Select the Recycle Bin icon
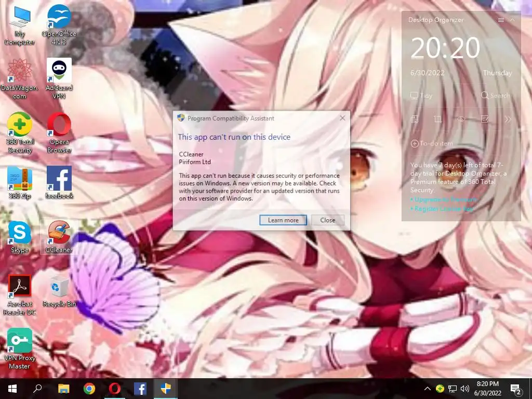The height and width of the screenshot is (399, 532). point(59,292)
